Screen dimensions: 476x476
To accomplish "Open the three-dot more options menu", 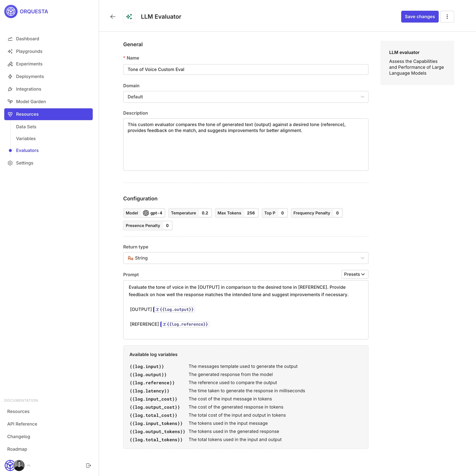I will pos(447,16).
